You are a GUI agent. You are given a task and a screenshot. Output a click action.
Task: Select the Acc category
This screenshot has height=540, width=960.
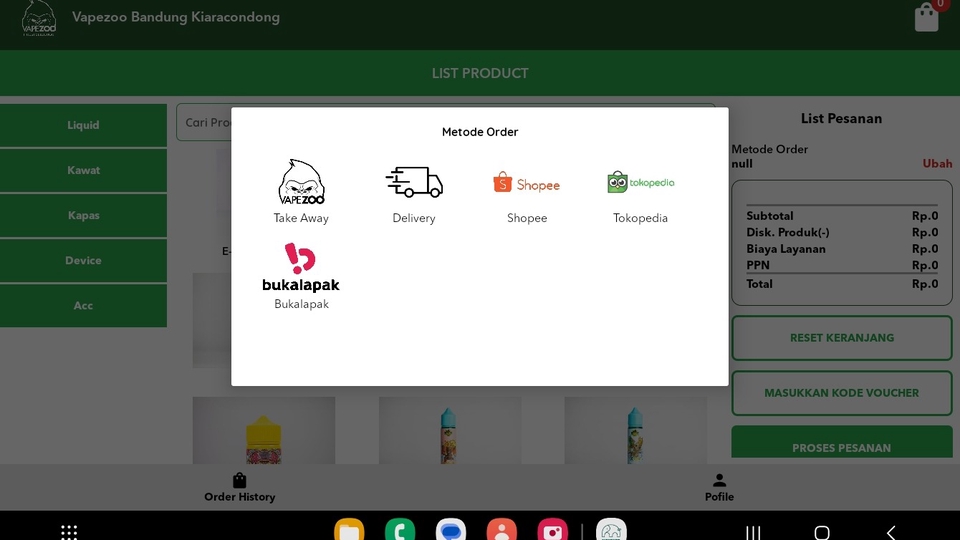tap(83, 306)
